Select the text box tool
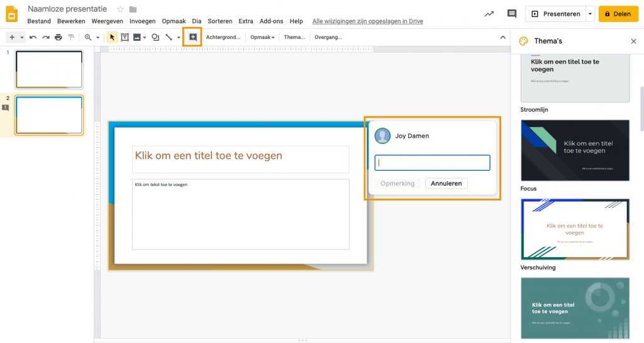Viewport: 644px width, 343px height. [x=125, y=37]
